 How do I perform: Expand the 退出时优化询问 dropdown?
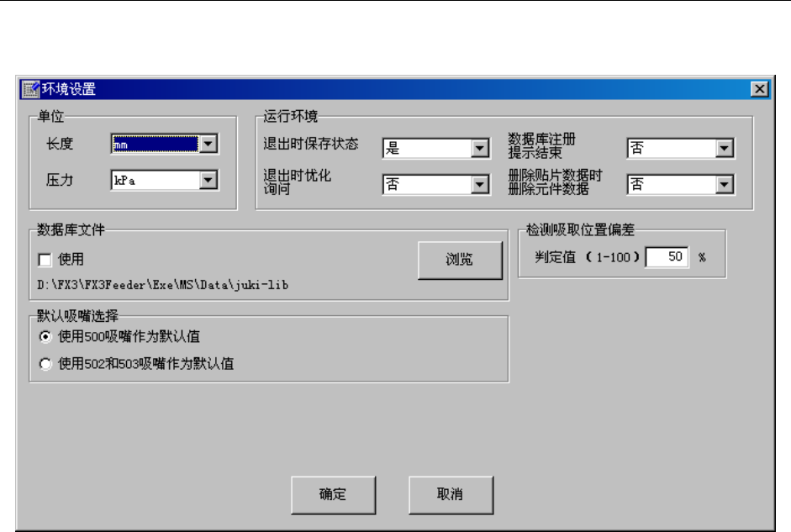(480, 185)
